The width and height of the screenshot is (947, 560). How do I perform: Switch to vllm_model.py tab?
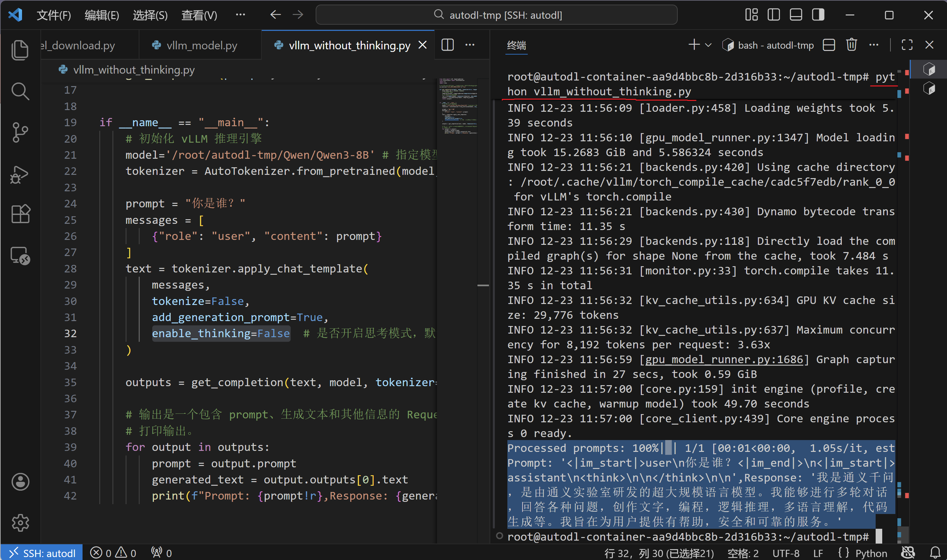click(202, 45)
